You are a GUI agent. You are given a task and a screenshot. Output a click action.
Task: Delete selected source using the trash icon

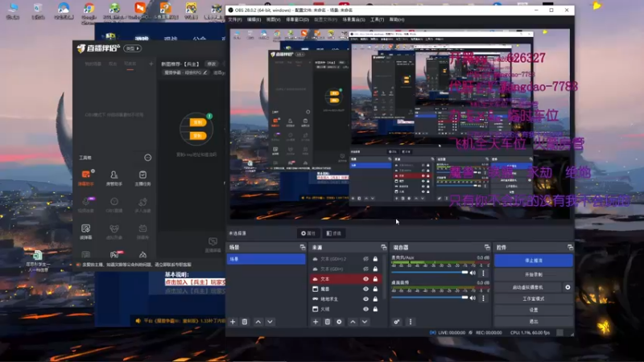[x=328, y=322]
